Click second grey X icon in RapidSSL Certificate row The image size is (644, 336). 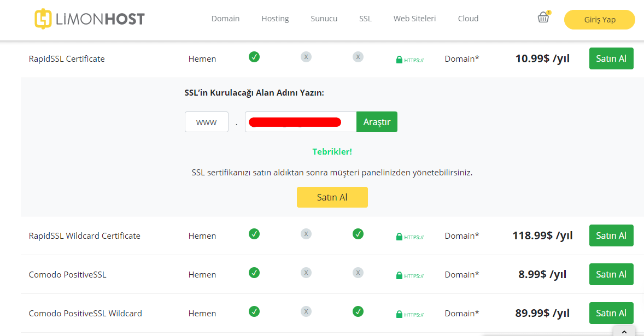click(x=358, y=57)
